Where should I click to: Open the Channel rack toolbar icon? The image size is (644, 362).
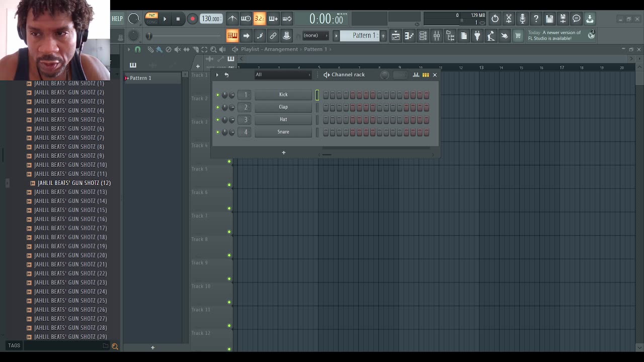423,35
